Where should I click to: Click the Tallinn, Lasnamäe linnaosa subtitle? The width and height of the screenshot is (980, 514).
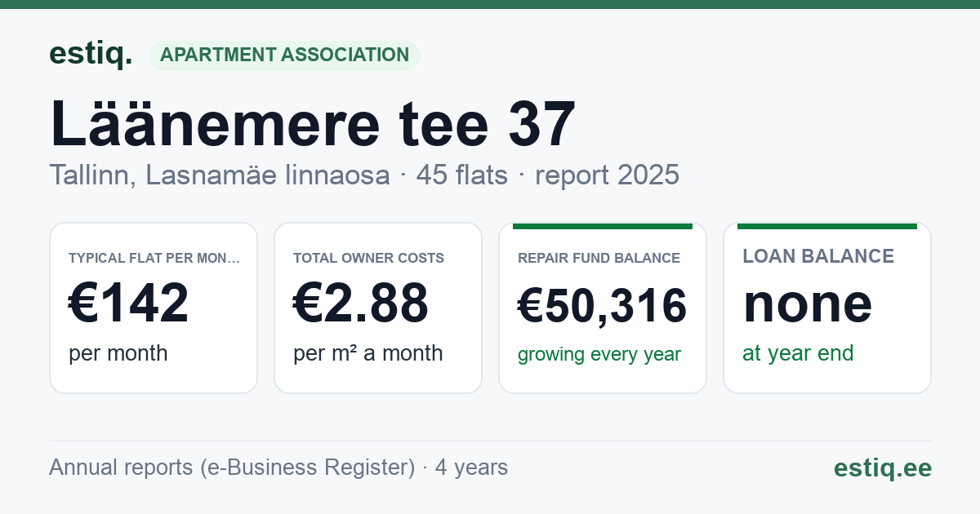220,175
